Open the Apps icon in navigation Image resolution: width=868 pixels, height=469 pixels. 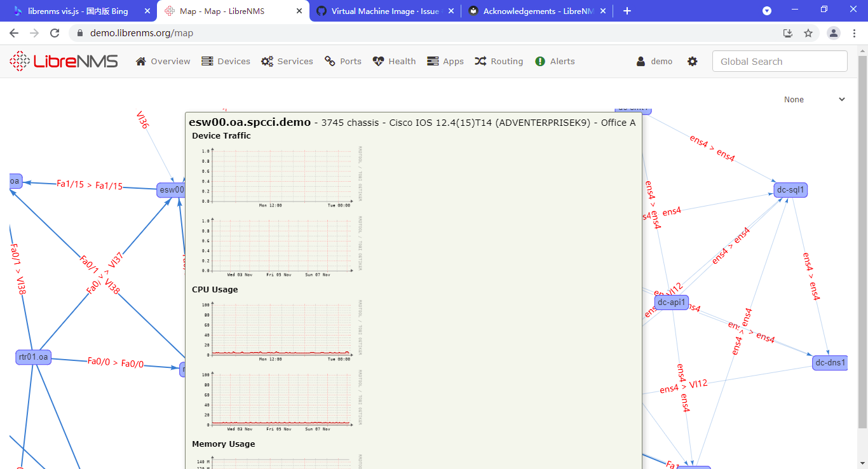(432, 61)
